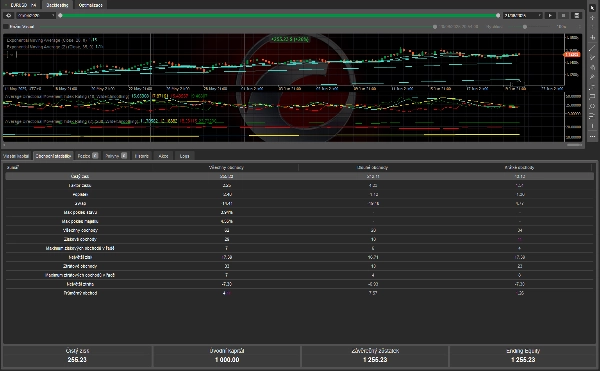The image size is (600, 371).
Task: Open backtesting settings gear icon
Action: [x=9, y=15]
